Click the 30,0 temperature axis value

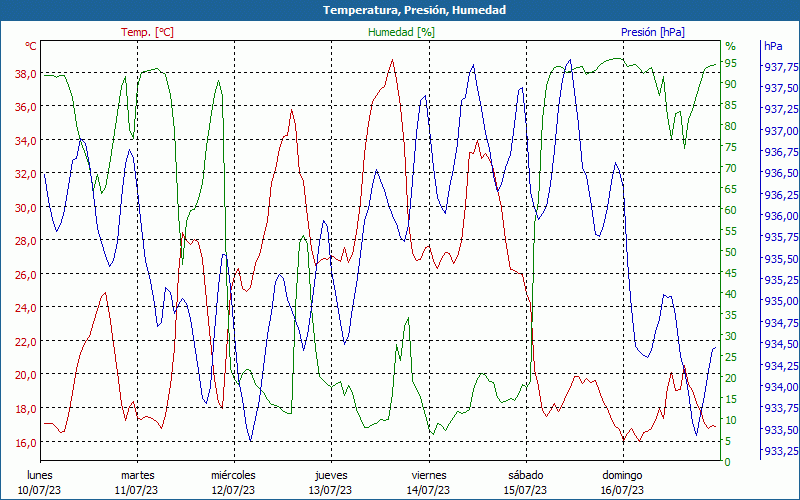[x=26, y=208]
